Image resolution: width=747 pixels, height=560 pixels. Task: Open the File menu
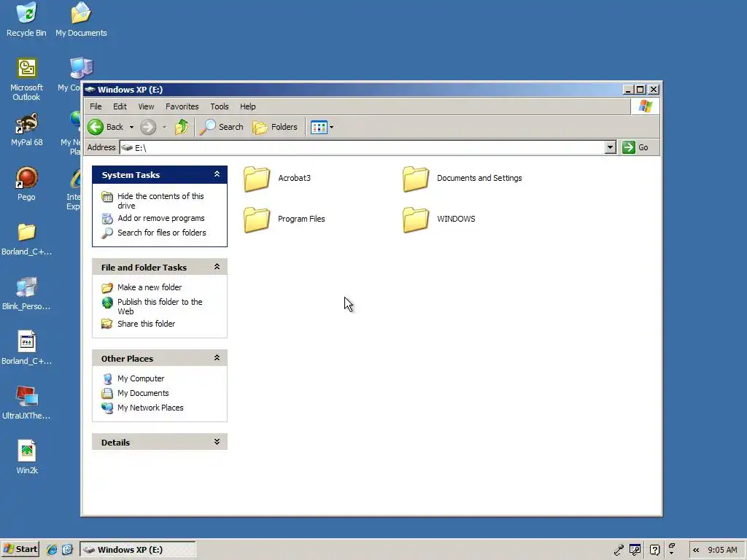[96, 106]
